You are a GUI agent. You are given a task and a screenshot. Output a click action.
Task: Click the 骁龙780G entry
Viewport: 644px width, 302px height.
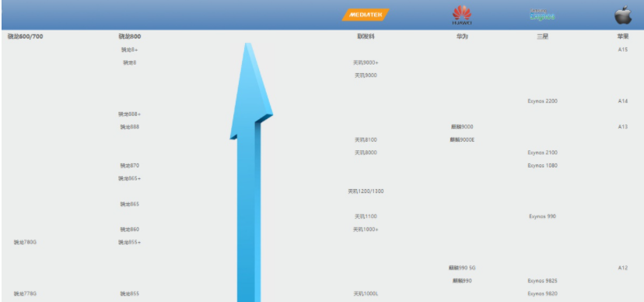pos(25,242)
